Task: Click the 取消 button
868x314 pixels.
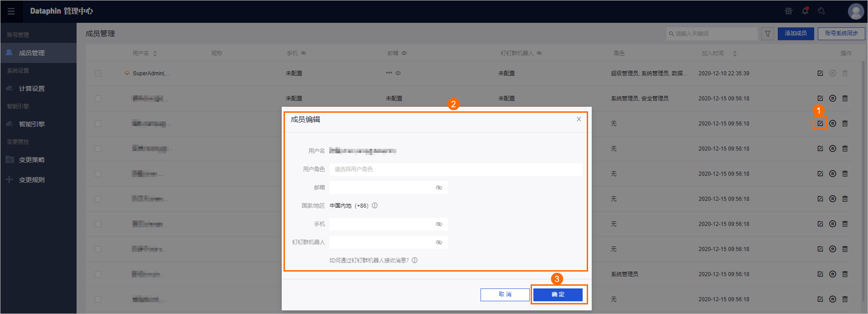Action: point(505,295)
